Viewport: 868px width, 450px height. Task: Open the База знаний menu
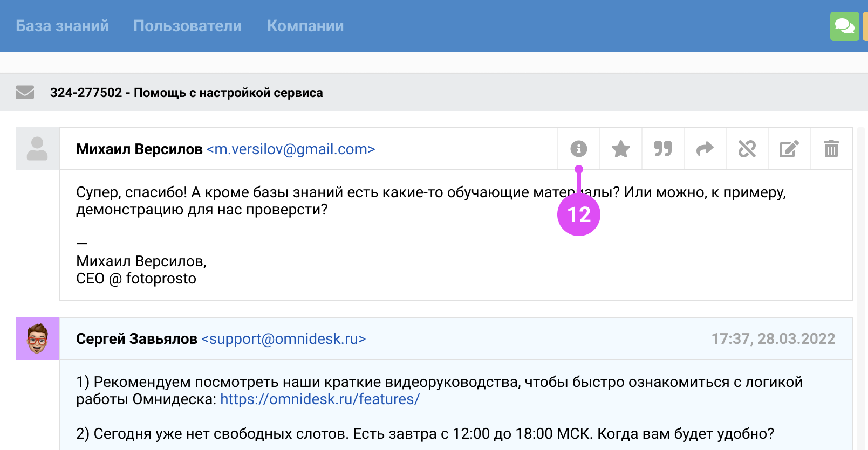pos(62,26)
